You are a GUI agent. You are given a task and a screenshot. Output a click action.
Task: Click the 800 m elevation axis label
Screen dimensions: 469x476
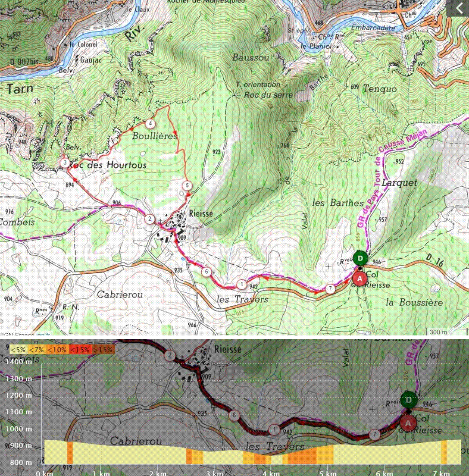coord(20,462)
